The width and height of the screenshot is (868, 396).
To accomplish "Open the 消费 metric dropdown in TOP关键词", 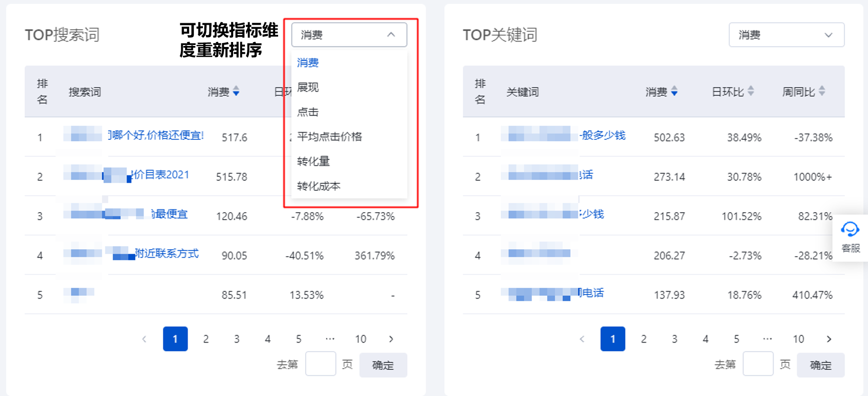I will 786,35.
